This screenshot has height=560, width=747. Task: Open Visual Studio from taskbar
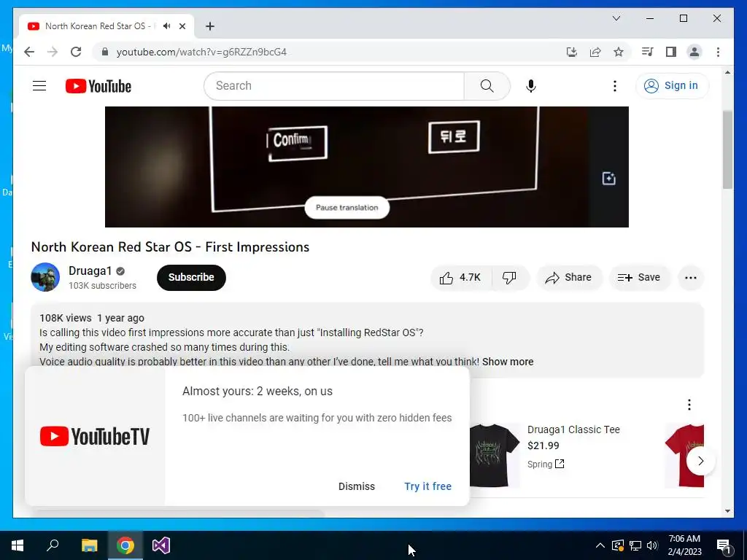pos(161,545)
